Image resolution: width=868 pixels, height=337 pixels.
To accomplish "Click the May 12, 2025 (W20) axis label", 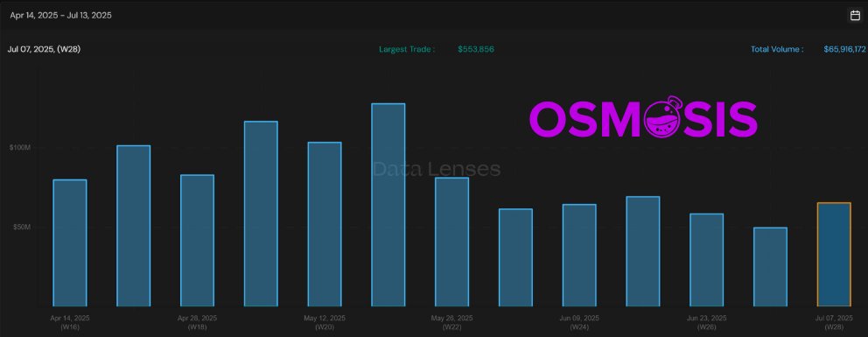I will [x=325, y=322].
